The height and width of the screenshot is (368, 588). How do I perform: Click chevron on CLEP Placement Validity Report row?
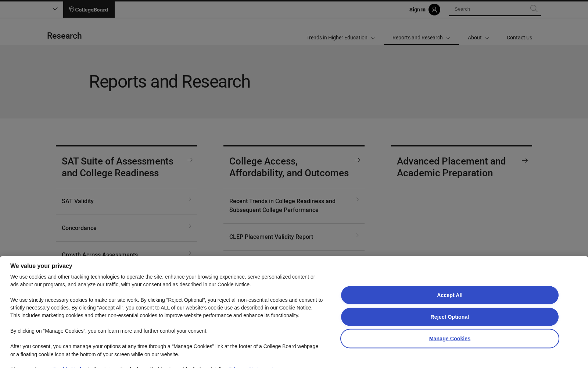[358, 235]
